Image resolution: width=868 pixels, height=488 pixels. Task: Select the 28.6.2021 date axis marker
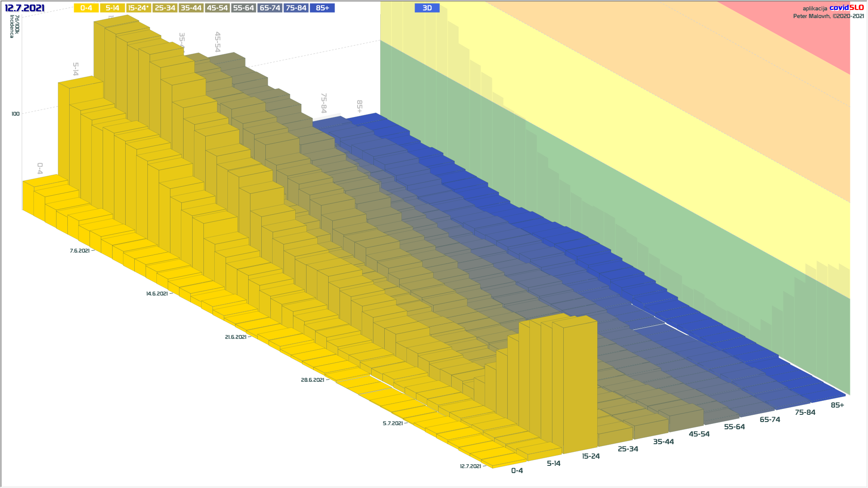(312, 380)
